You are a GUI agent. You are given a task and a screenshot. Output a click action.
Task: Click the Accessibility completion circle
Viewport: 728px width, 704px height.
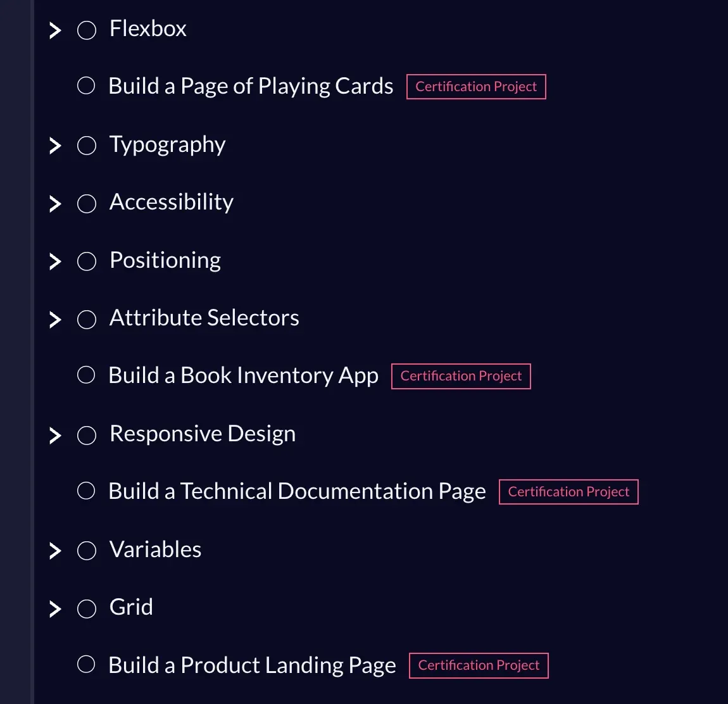87,203
